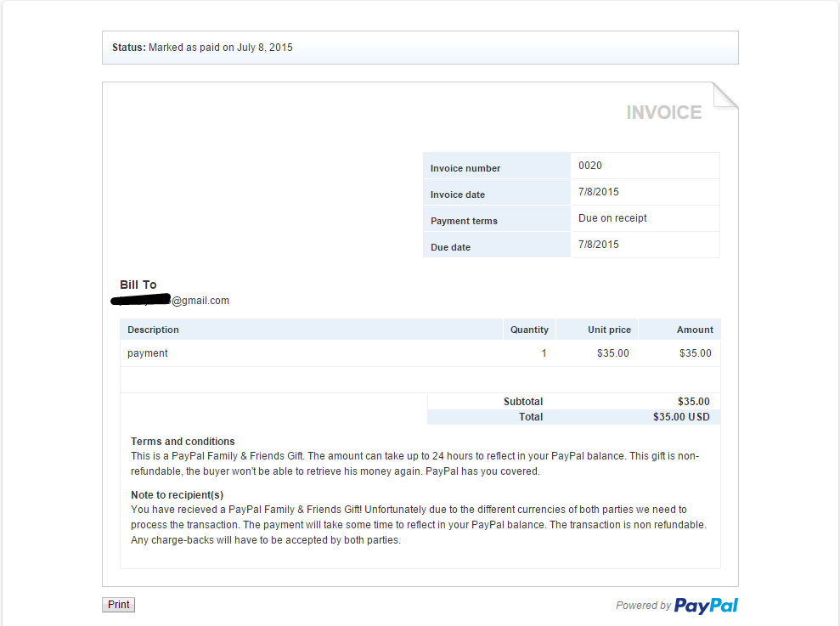Select the Subtotal value $35.00
This screenshot has height=626, width=840.
click(x=693, y=402)
